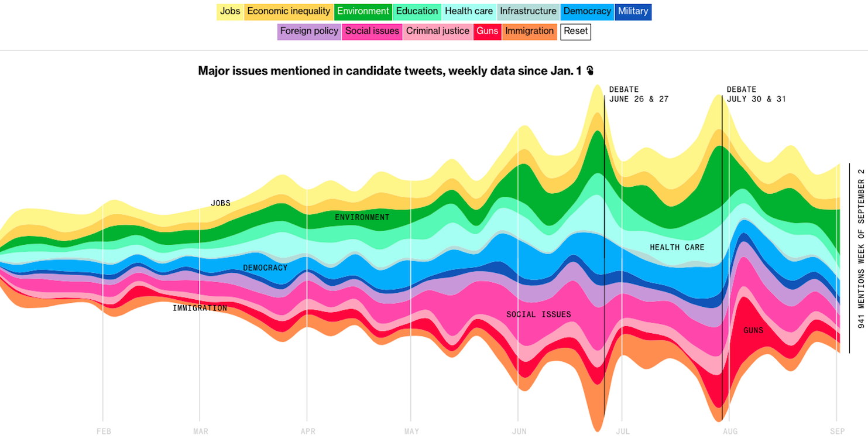Image resolution: width=868 pixels, height=445 pixels.
Task: Toggle the Foreign policy topic filter
Action: pyautogui.click(x=309, y=31)
